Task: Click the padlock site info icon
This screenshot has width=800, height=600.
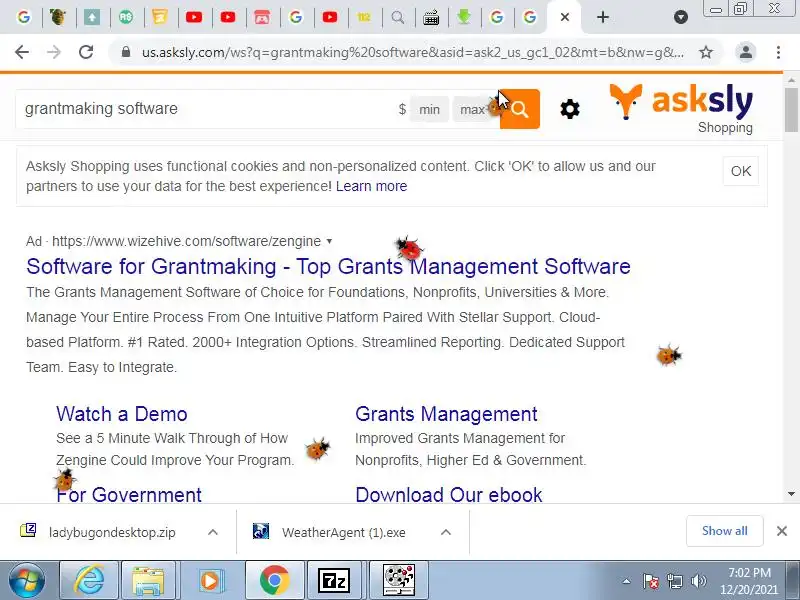Action: (x=126, y=52)
